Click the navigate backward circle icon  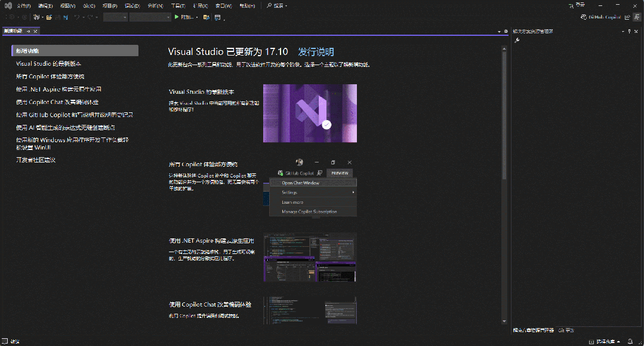coord(12,17)
